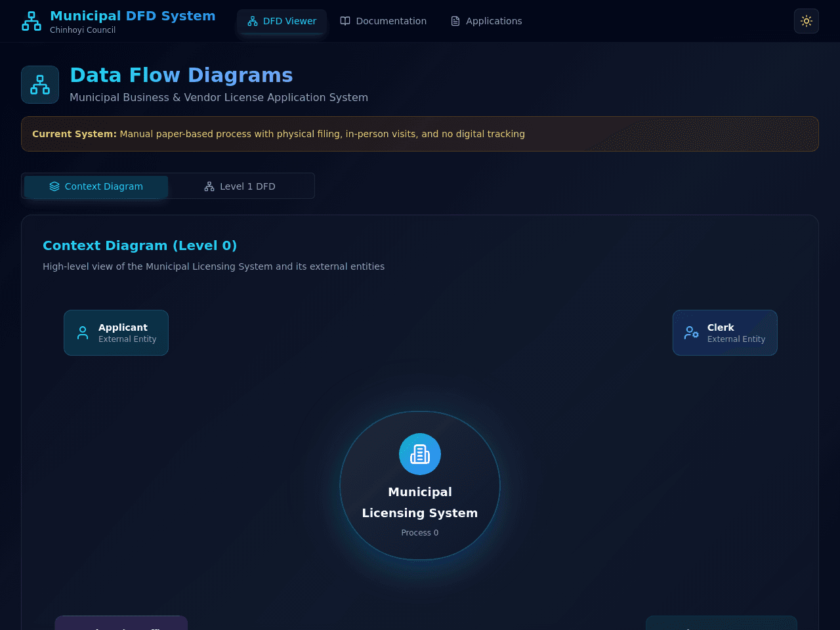Switch to the Level 1 DFD tab
Viewport: 840px width, 630px height.
240,186
